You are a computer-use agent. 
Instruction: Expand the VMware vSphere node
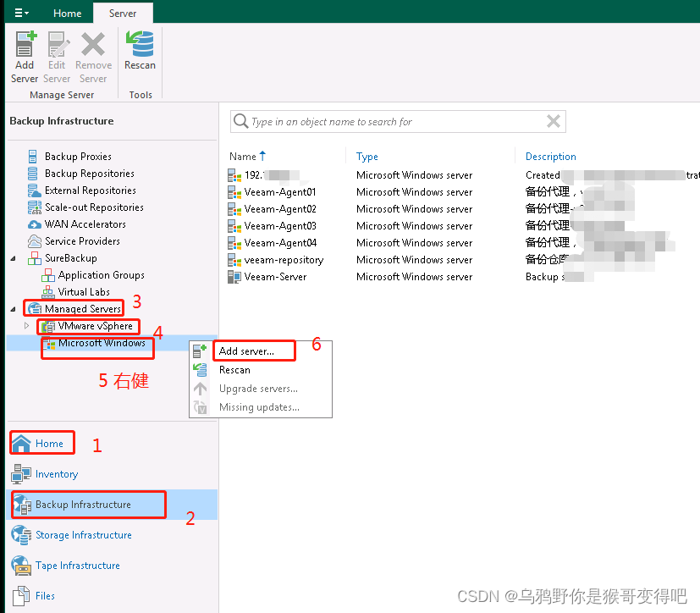point(26,326)
